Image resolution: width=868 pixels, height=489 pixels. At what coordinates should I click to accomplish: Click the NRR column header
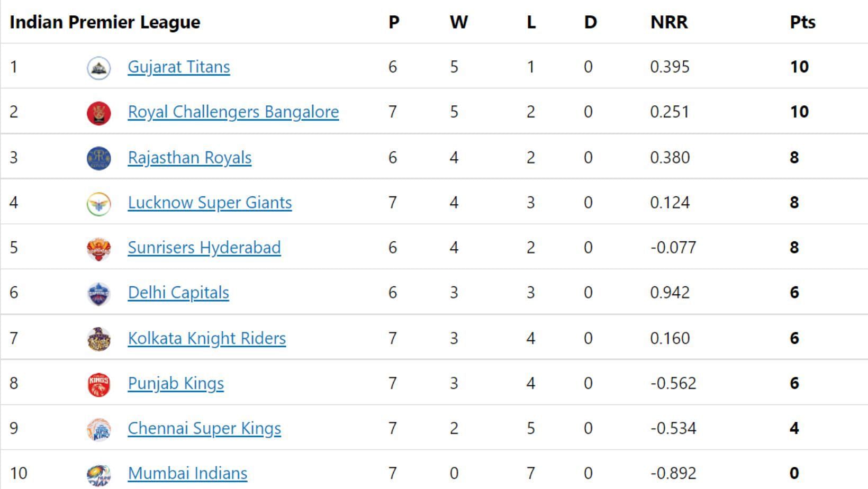click(x=669, y=22)
